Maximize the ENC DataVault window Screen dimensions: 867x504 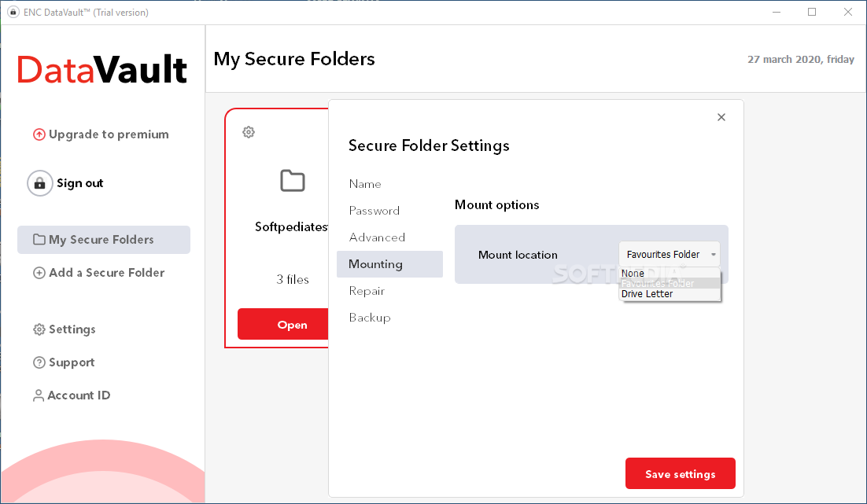click(x=812, y=12)
